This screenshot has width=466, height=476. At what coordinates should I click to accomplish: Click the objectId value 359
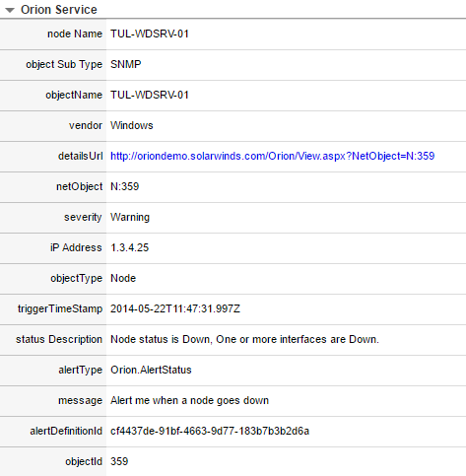click(x=119, y=461)
